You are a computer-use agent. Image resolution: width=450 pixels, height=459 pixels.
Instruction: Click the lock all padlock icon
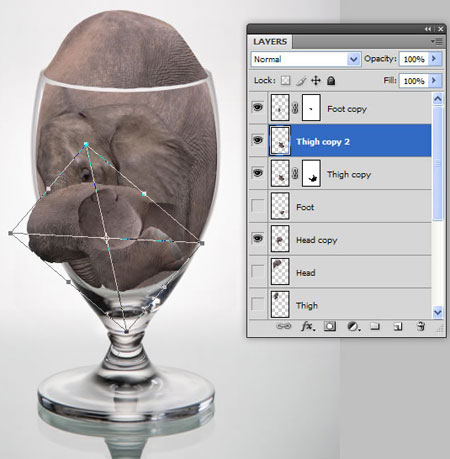[331, 81]
